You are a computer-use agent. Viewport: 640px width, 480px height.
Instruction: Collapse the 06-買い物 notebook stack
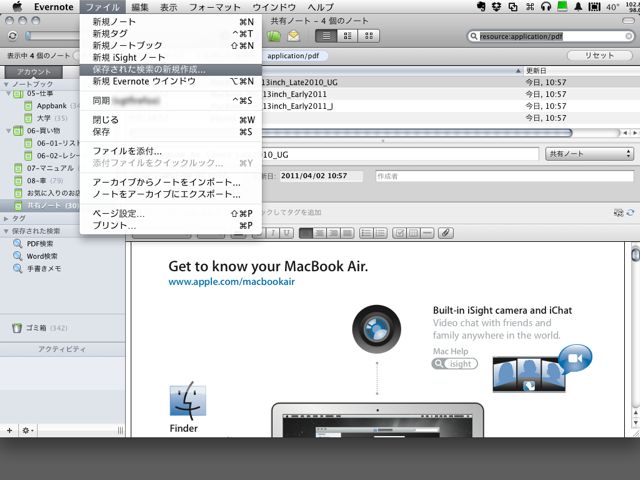(x=9, y=131)
